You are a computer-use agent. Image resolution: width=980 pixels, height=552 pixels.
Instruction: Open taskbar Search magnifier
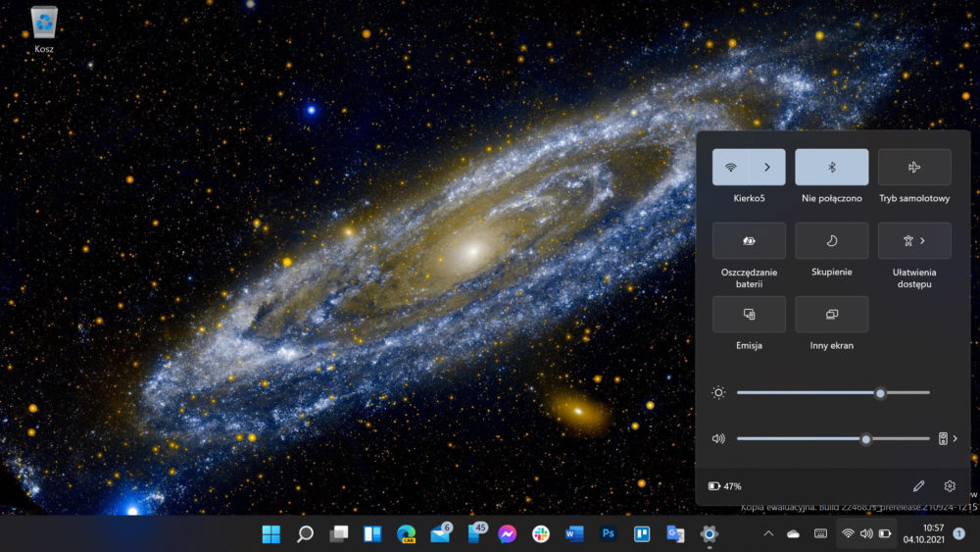tap(305, 534)
